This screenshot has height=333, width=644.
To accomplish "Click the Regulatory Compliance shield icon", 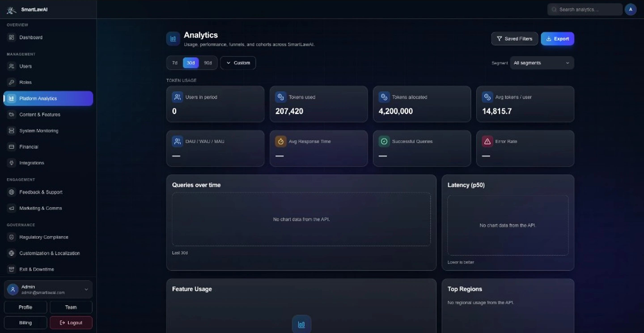I will coord(11,237).
